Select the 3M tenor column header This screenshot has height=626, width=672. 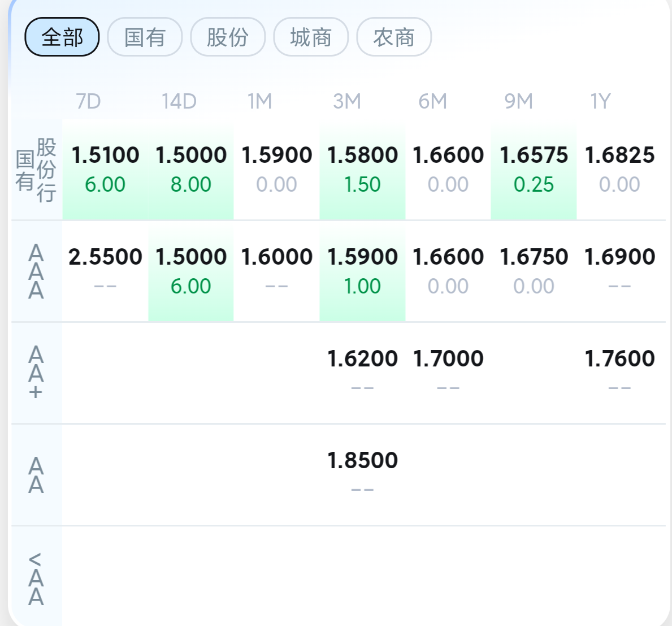[x=347, y=101]
